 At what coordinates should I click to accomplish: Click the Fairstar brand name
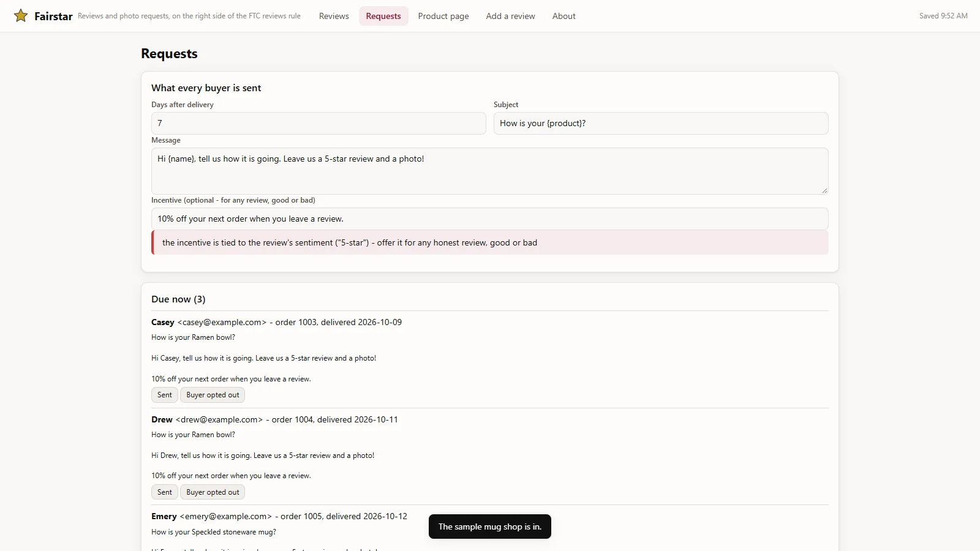53,16
